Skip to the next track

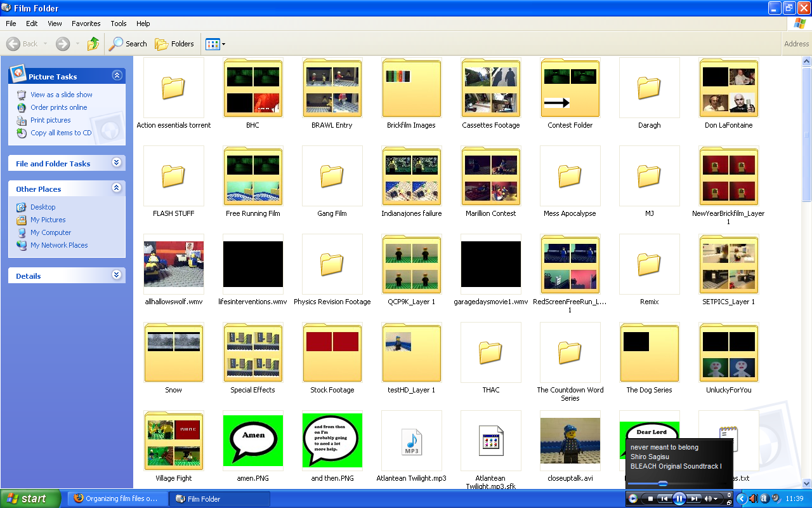click(x=694, y=498)
